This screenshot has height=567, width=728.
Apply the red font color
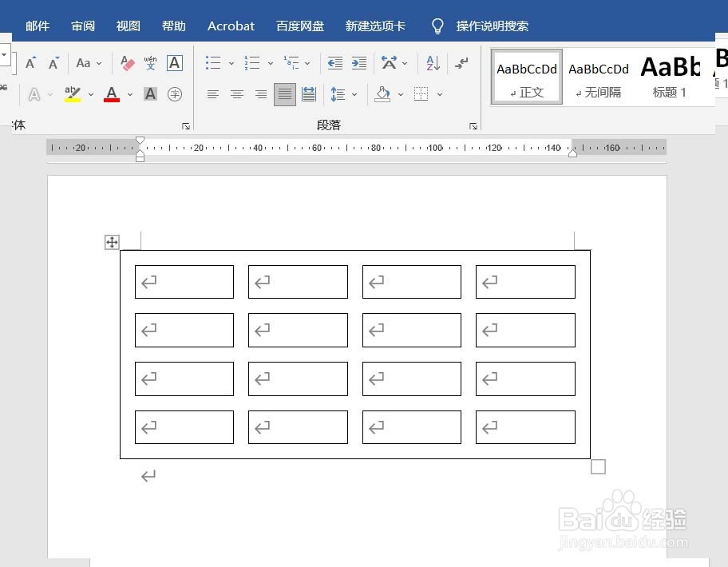coord(112,94)
